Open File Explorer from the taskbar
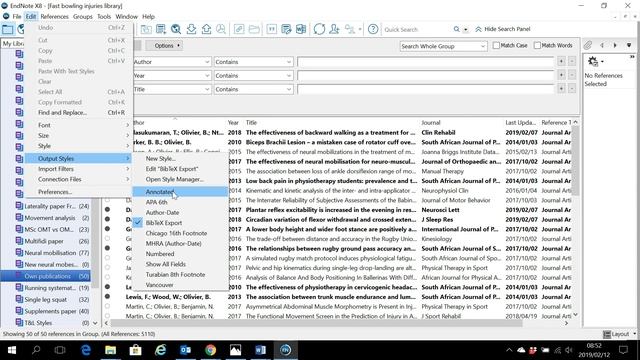This screenshot has width=640, height=360. [x=111, y=350]
